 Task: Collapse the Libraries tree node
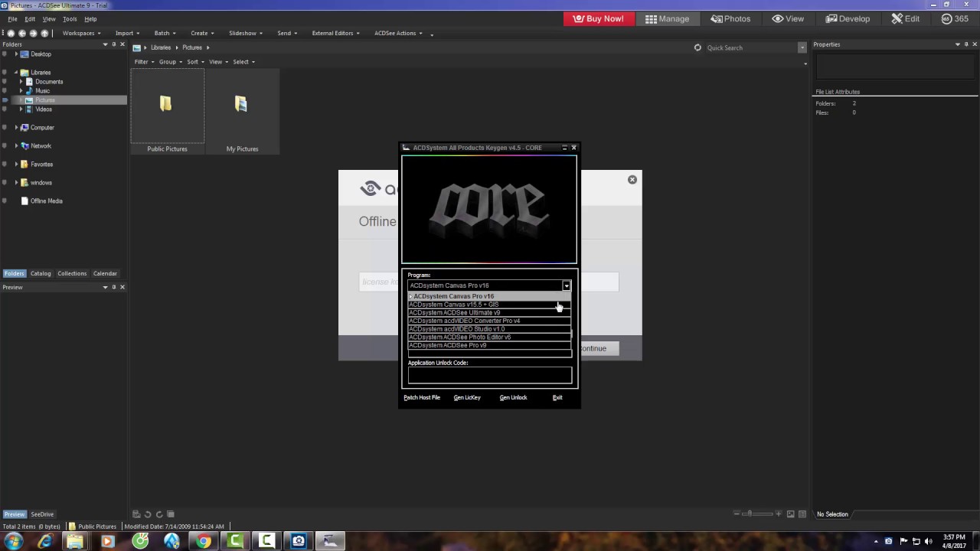pos(16,73)
